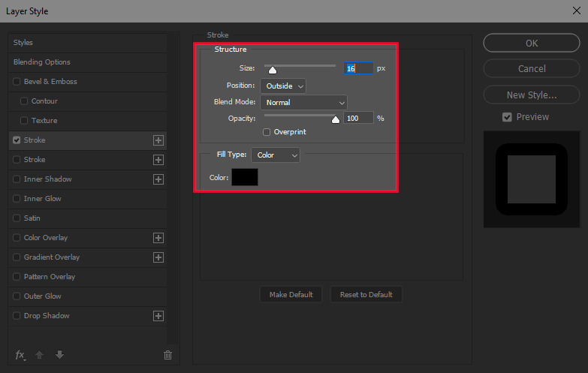Open the Fill Type dropdown
This screenshot has height=373, width=588.
click(x=276, y=155)
